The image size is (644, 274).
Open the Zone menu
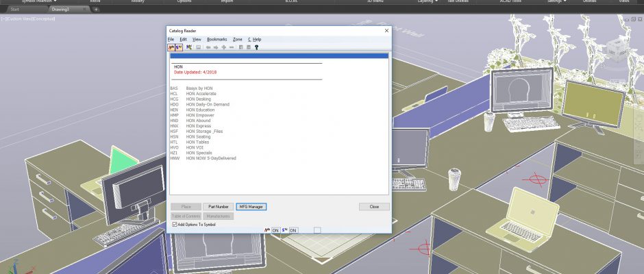238,40
